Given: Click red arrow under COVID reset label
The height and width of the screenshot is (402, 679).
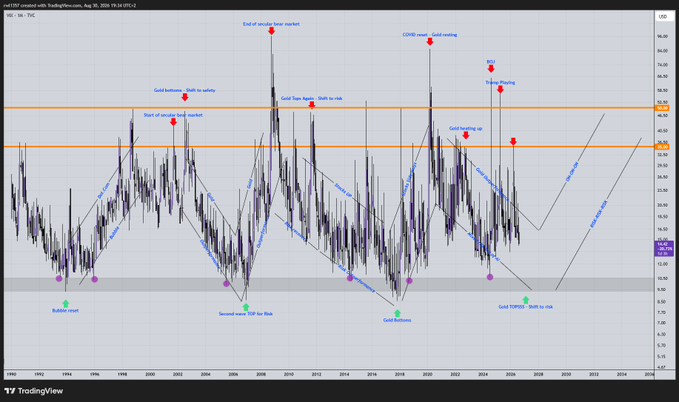Looking at the screenshot, I should coord(430,42).
